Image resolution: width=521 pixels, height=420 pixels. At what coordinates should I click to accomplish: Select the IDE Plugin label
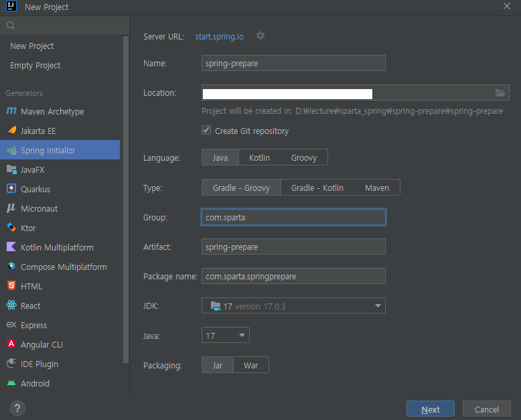pos(40,364)
